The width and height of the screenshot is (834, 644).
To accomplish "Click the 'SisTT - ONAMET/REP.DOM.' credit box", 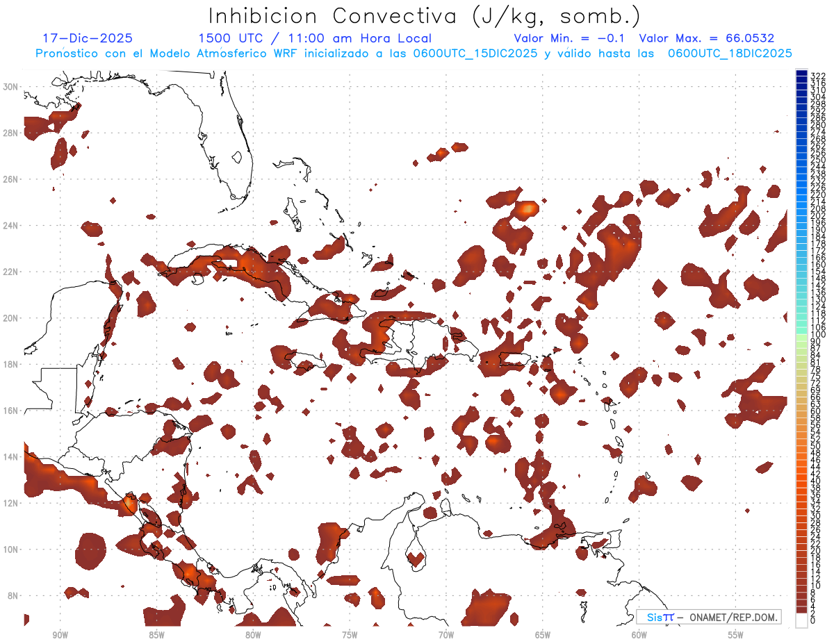I will click(709, 617).
